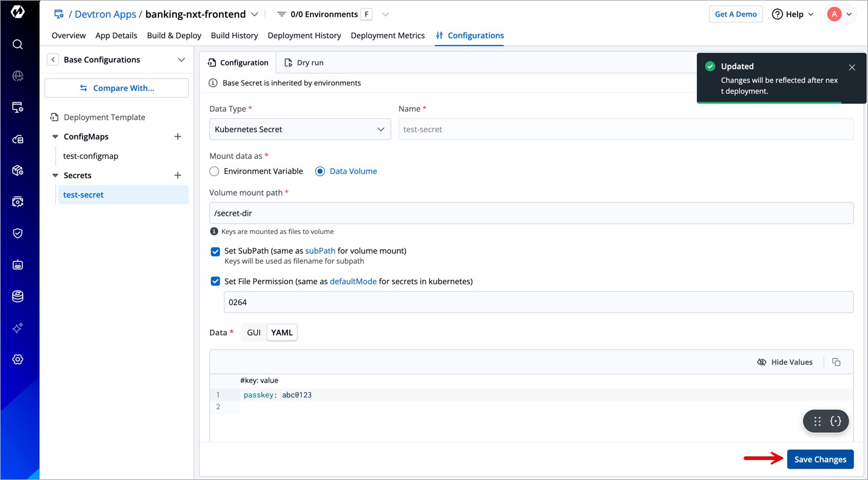Open the settings gear in sidebar
Screen dimensions: 868x480
[18, 359]
